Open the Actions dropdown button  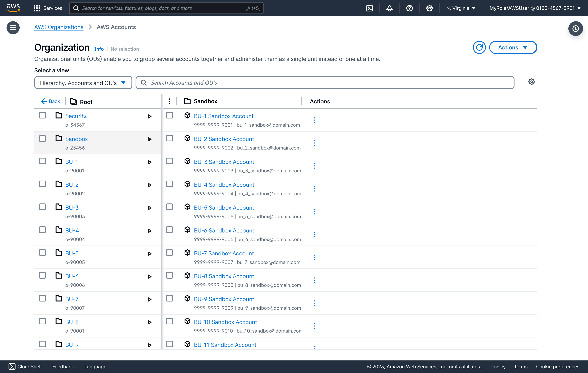[513, 47]
